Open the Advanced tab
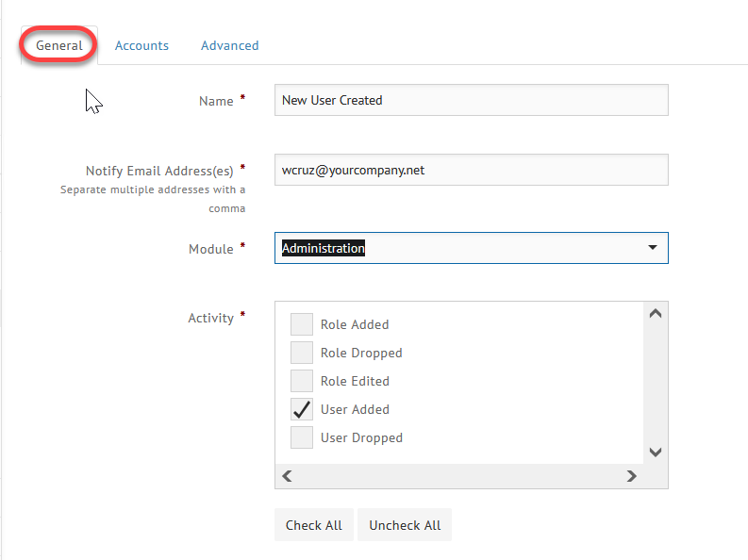748x560 pixels. tap(229, 45)
